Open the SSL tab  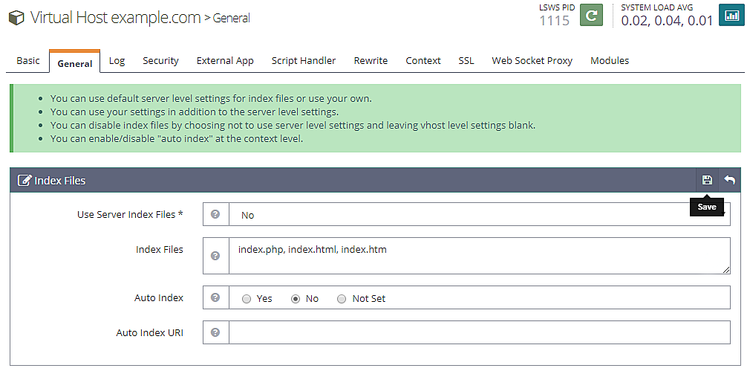[466, 61]
